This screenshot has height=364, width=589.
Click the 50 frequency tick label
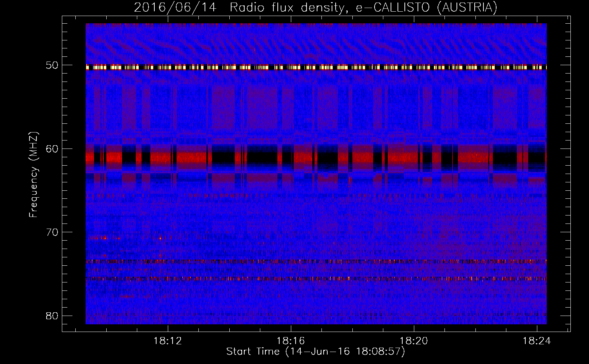(x=52, y=66)
